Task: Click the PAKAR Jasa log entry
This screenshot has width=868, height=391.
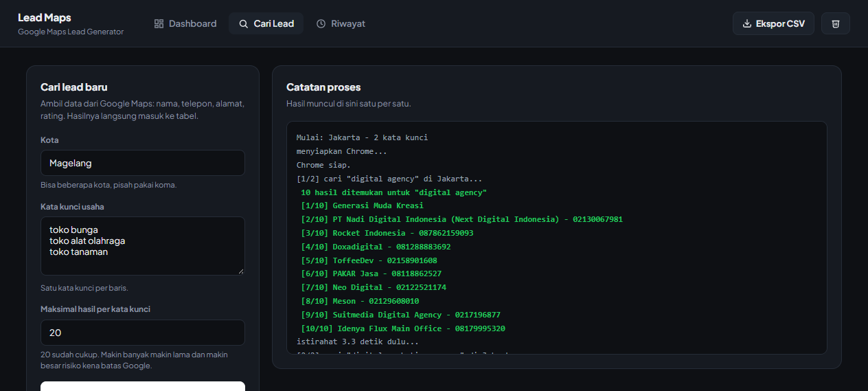Action: tap(371, 273)
